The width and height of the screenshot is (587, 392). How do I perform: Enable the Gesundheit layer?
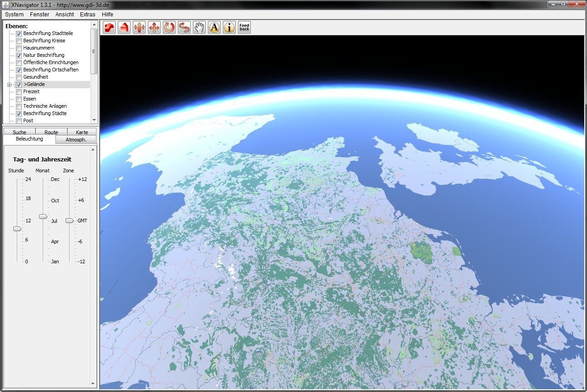click(x=19, y=77)
